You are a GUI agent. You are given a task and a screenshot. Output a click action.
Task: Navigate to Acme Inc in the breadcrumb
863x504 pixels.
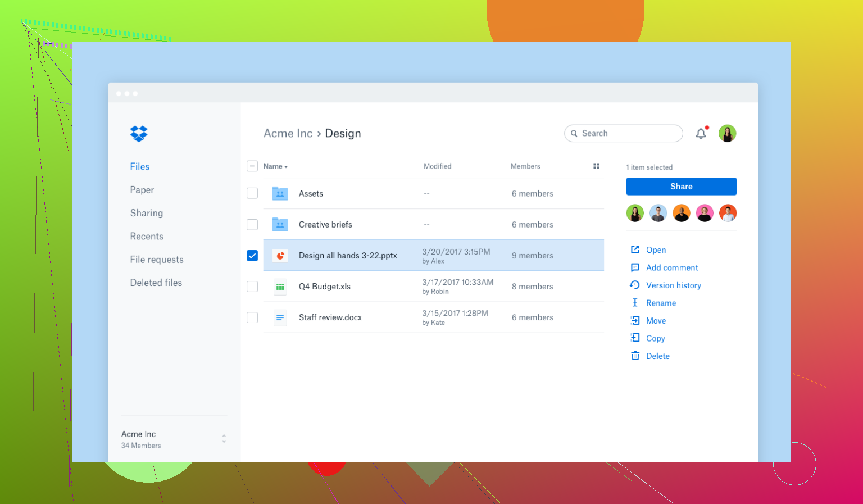click(x=288, y=134)
